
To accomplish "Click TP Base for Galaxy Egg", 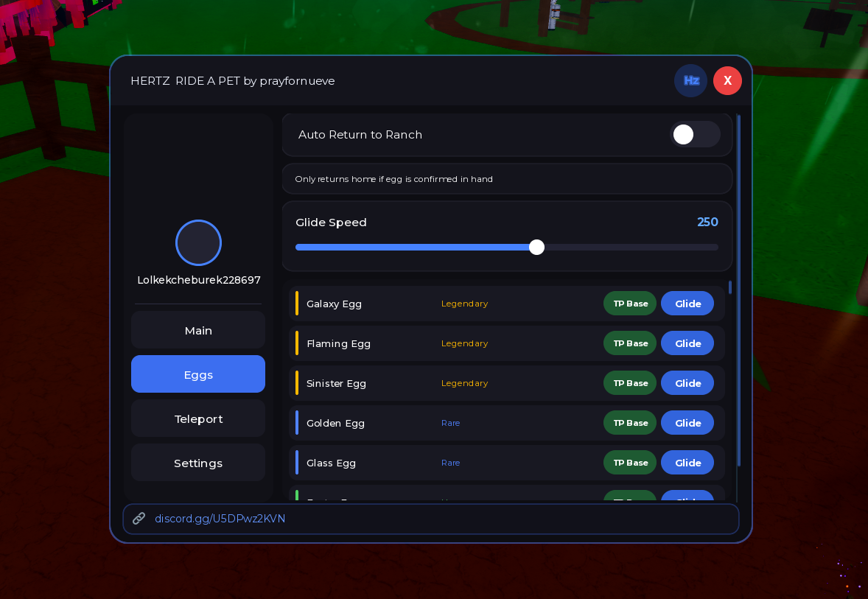I will coord(630,304).
